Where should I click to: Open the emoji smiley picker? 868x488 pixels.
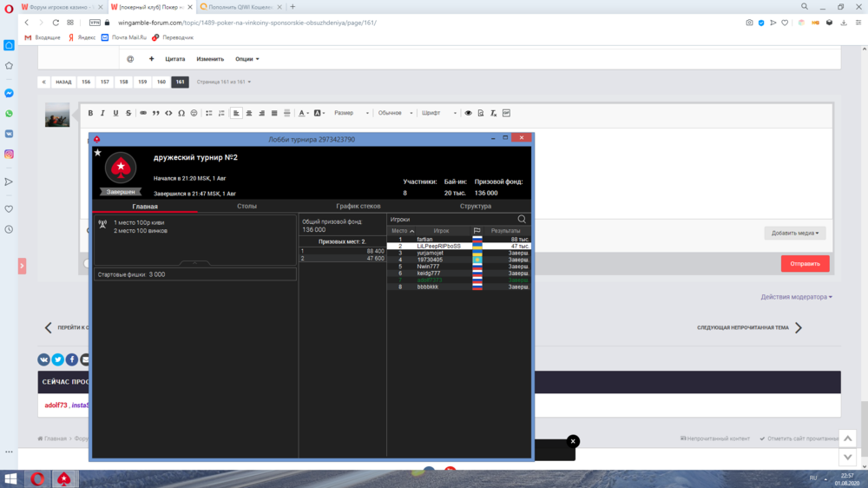point(194,113)
